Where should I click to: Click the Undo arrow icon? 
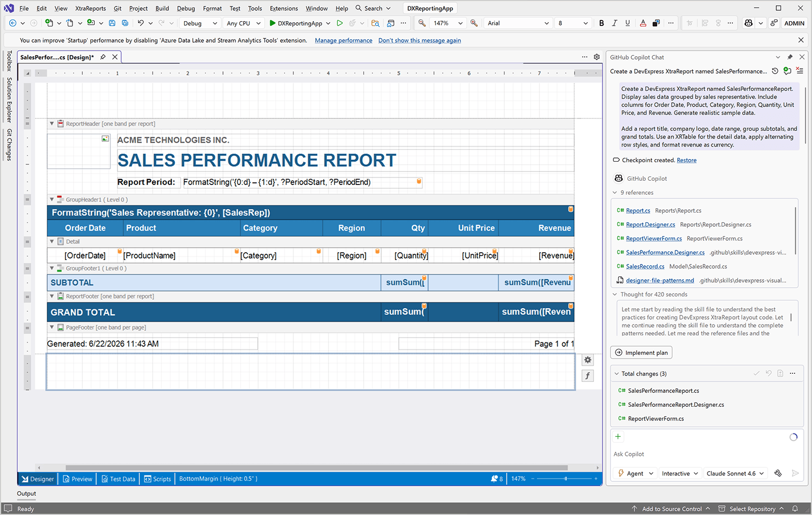coord(141,23)
